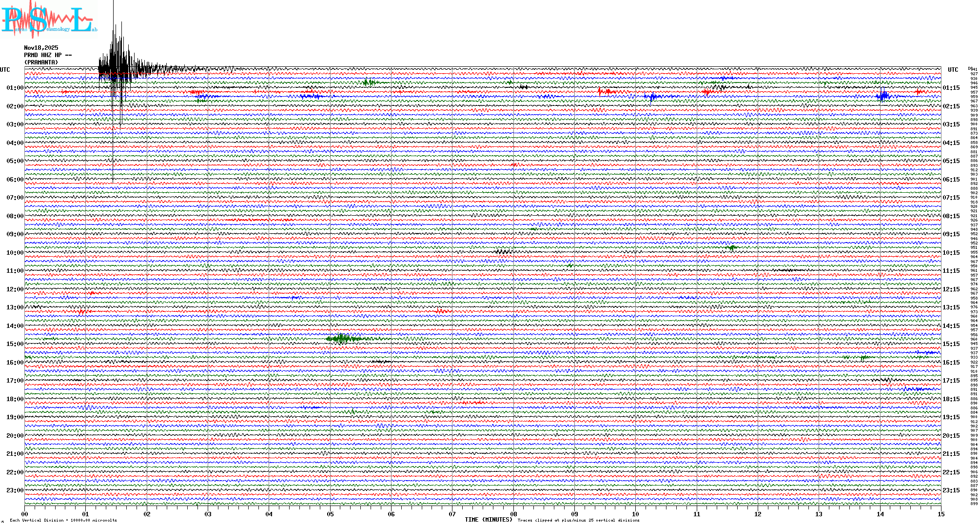
Task: Click the blue burst just after minute 14
Action: click(883, 96)
